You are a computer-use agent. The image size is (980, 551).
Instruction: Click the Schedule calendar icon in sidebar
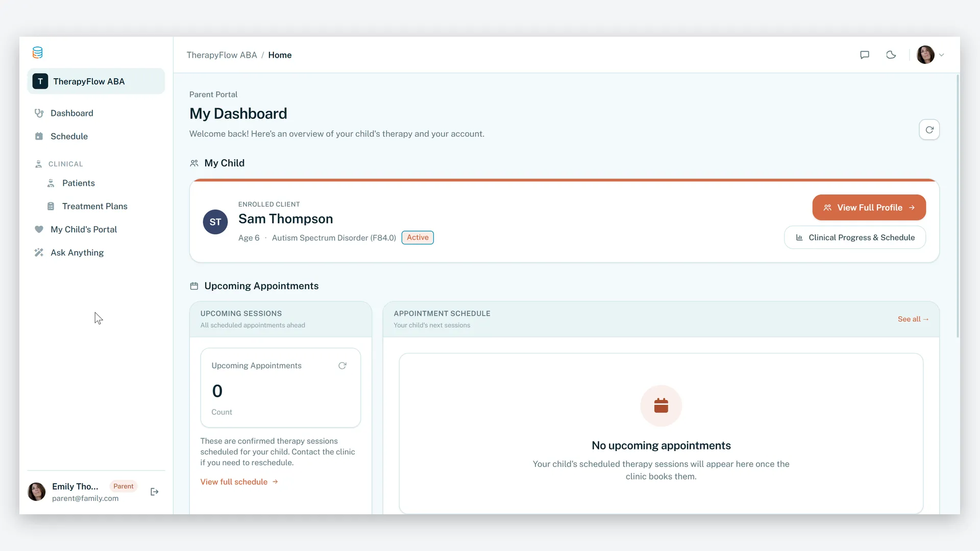tap(39, 136)
